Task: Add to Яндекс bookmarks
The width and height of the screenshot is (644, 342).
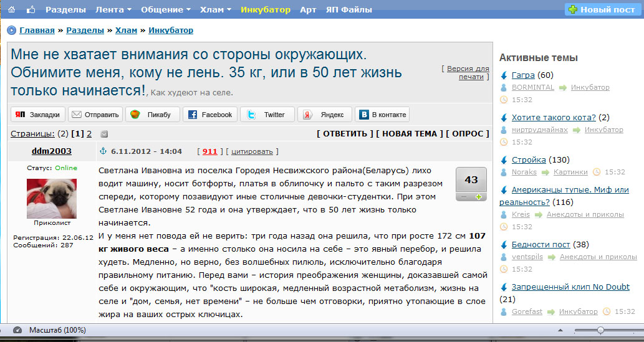Action: coord(324,115)
